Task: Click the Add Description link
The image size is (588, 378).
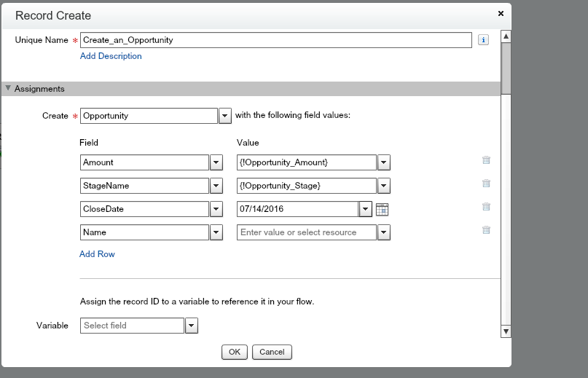Action: (111, 56)
